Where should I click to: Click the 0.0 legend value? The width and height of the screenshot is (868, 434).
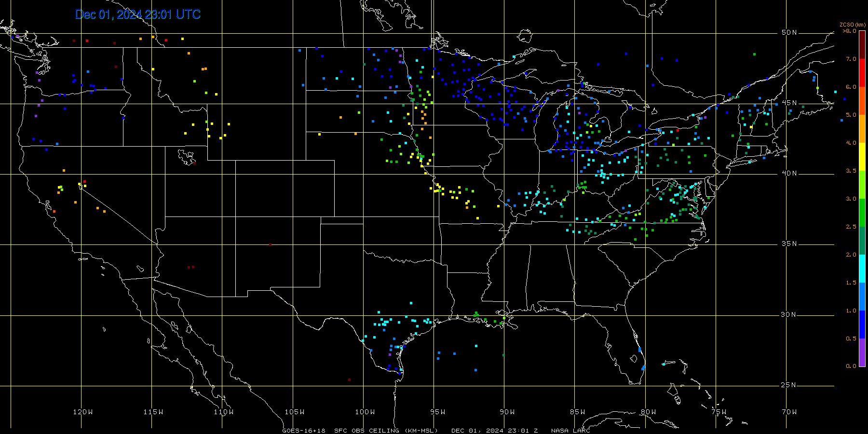851,366
